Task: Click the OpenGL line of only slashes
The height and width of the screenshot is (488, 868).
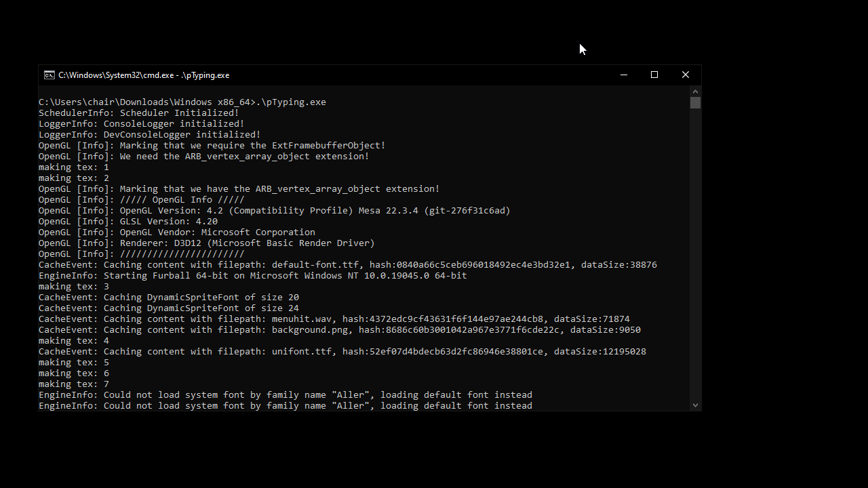Action: pos(142,254)
